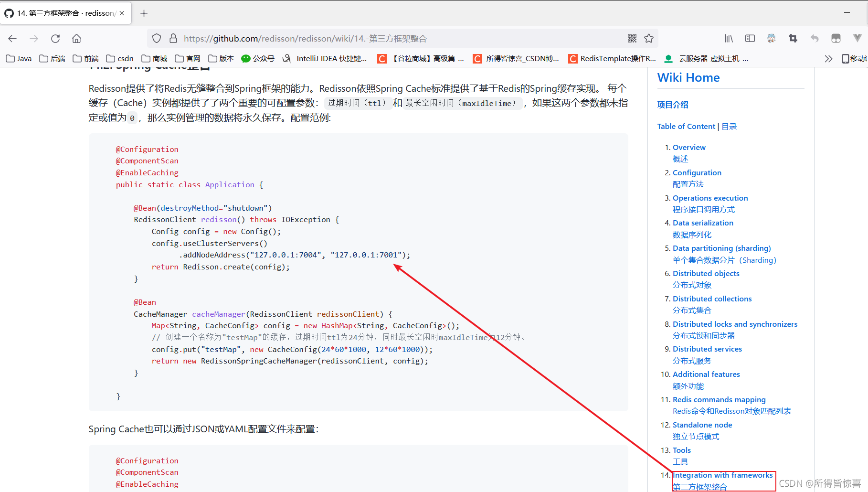Screen dimensions: 868x492
Task: Open the 官网 bookmarks folder
Action: [x=188, y=58]
